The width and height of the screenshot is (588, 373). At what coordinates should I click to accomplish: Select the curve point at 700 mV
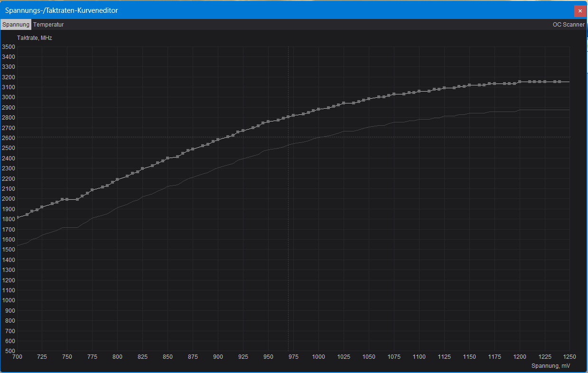click(18, 217)
